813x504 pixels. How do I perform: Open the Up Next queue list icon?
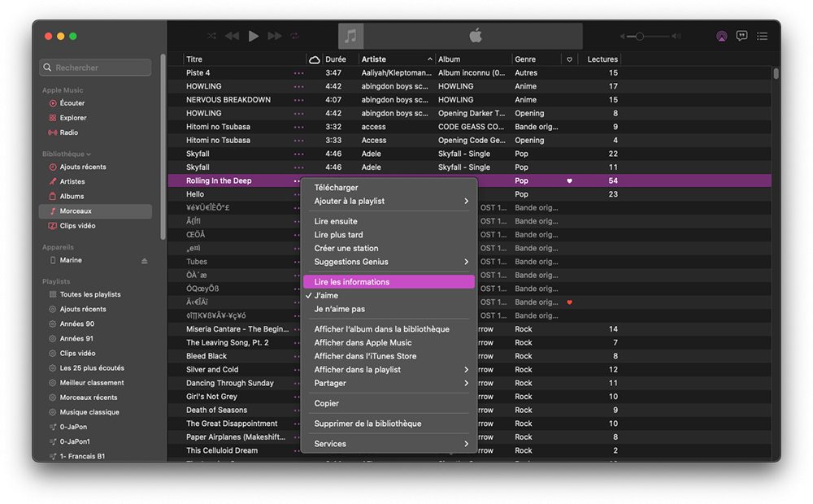(762, 37)
